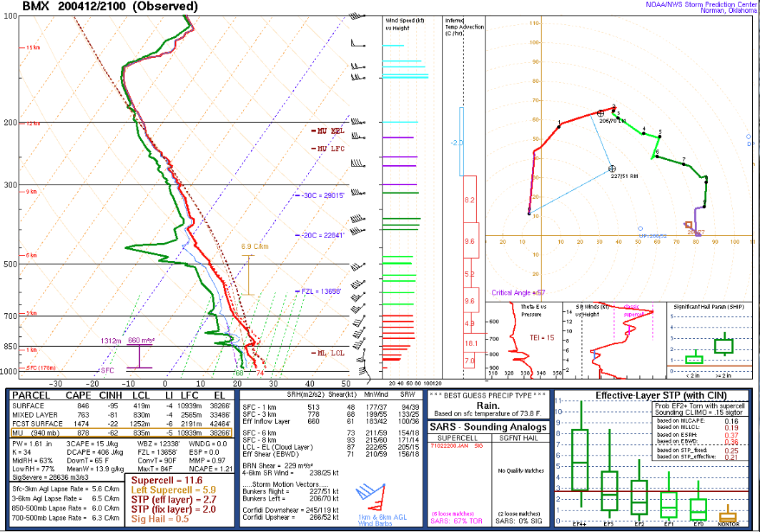Select the 206/70 LM left-mover circle marker
Screen dimensions: 760x532
coord(601,114)
